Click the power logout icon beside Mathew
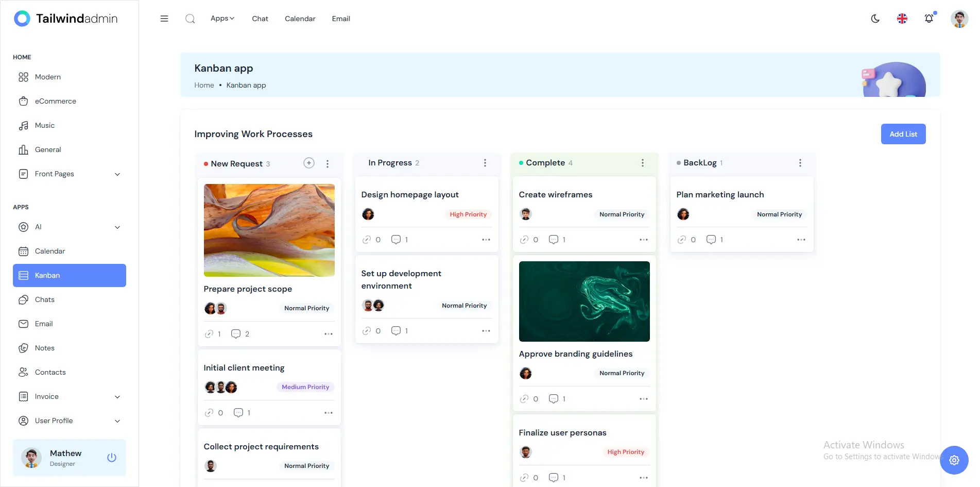980x487 pixels. coord(112,458)
